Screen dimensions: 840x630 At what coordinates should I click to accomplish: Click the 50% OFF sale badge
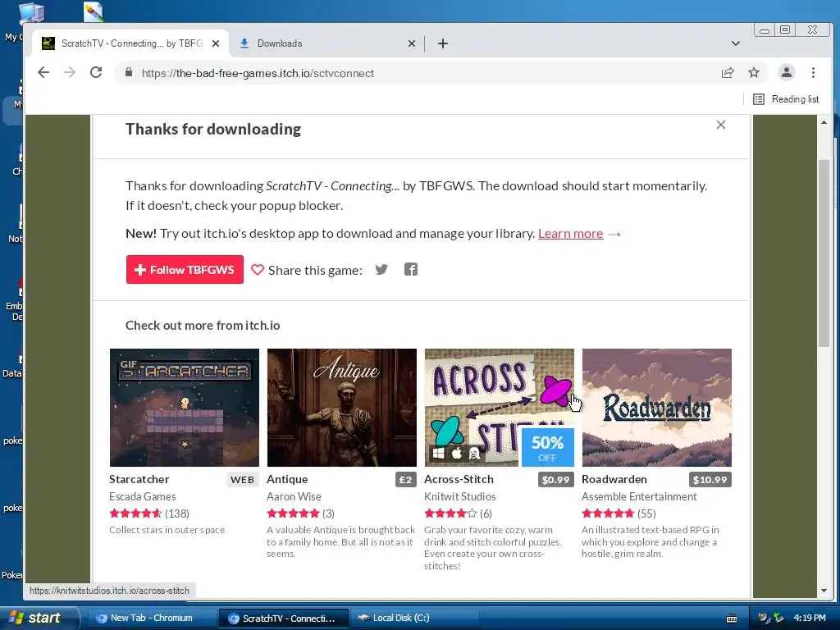point(547,447)
